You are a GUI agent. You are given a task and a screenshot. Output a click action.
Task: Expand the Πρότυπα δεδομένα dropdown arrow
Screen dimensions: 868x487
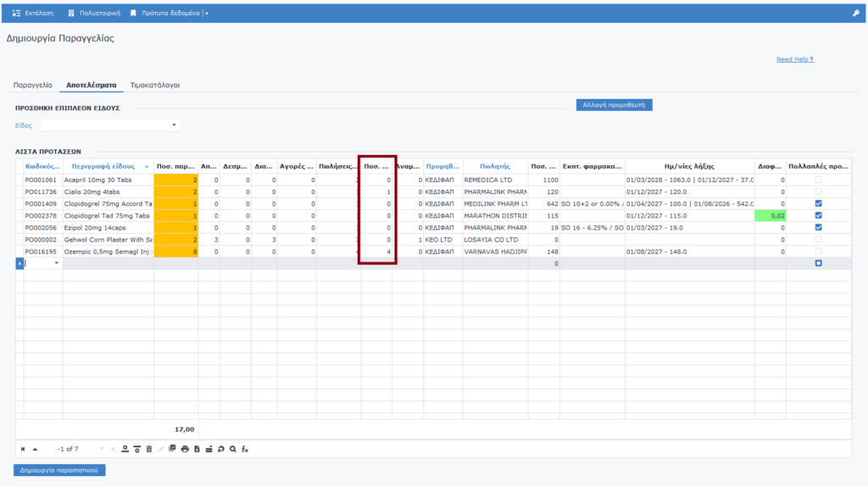click(207, 14)
